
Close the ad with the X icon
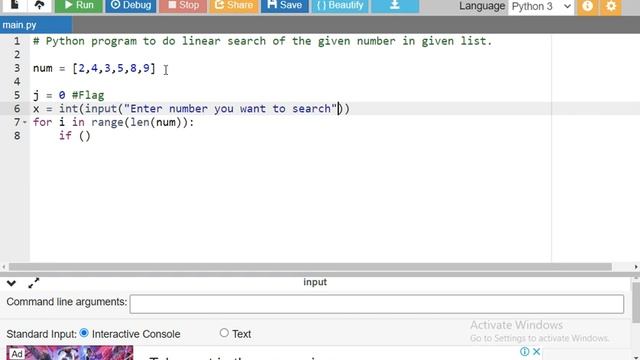point(537,351)
